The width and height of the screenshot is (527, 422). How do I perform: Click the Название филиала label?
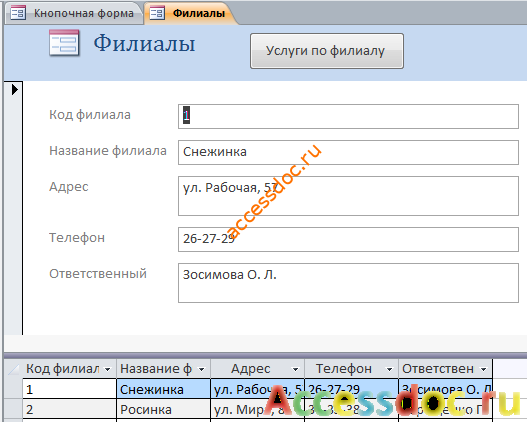tap(108, 151)
